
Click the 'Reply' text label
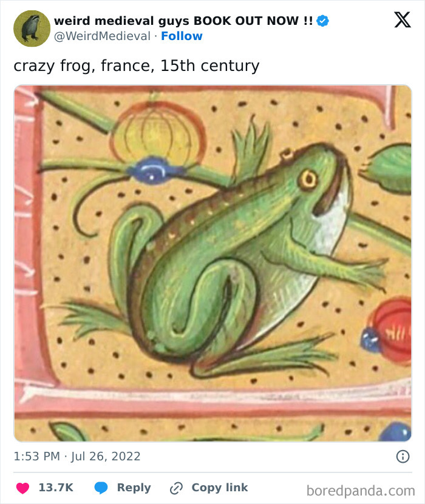(x=134, y=488)
